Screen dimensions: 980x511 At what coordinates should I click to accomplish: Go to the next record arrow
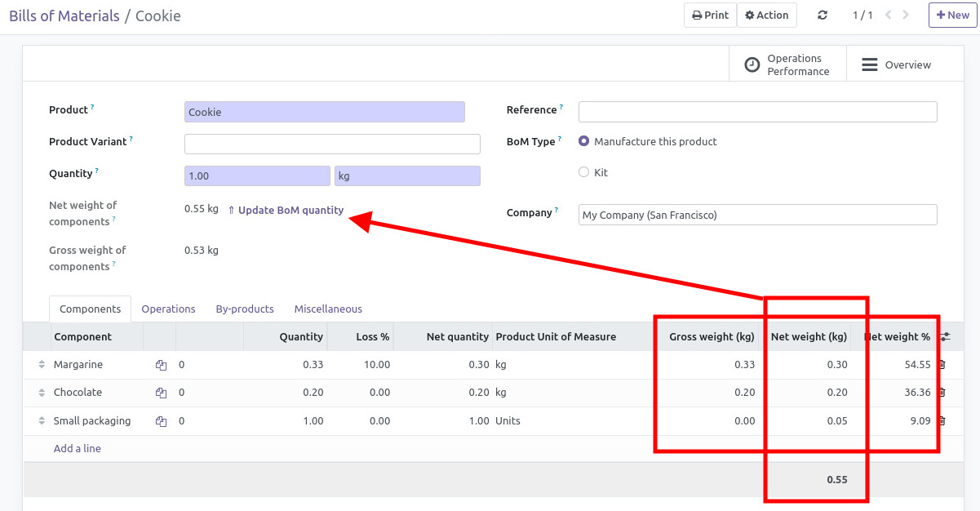click(x=907, y=15)
